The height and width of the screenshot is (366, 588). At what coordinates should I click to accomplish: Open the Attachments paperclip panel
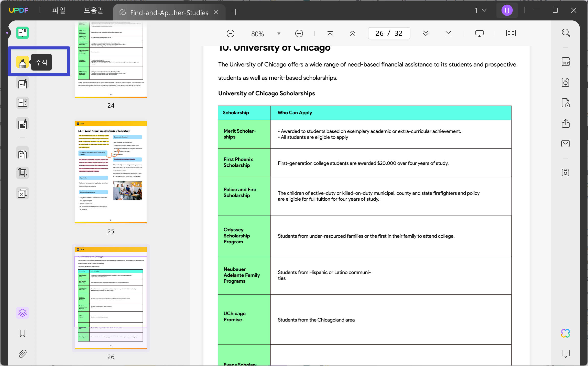(x=23, y=354)
